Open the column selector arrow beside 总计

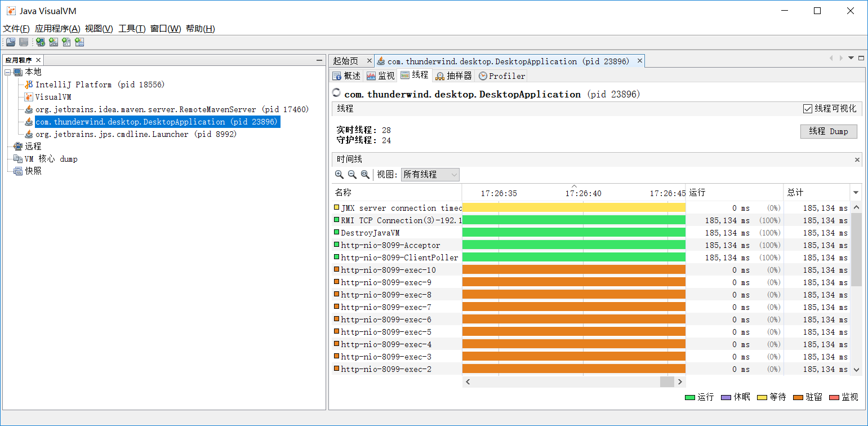click(x=856, y=193)
